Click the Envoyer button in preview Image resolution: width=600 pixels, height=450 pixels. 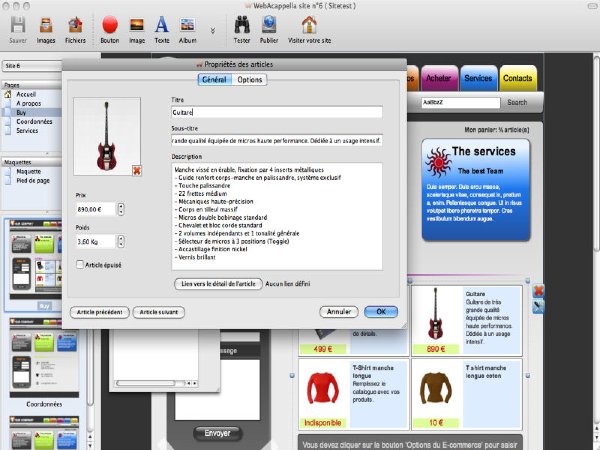tap(217, 434)
